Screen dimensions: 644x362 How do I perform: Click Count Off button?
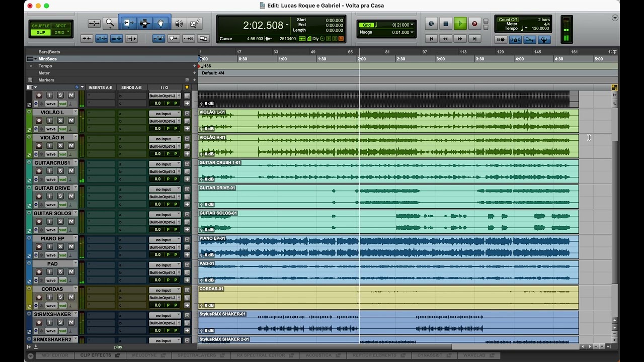[x=508, y=20]
